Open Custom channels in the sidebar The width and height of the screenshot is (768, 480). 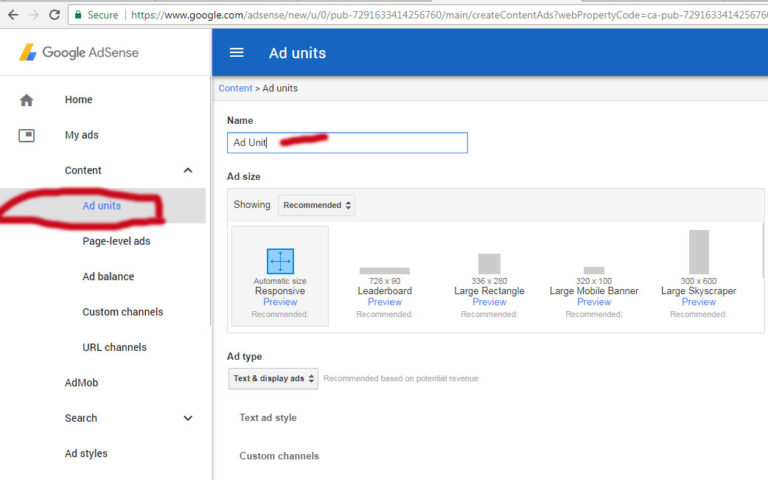click(122, 312)
